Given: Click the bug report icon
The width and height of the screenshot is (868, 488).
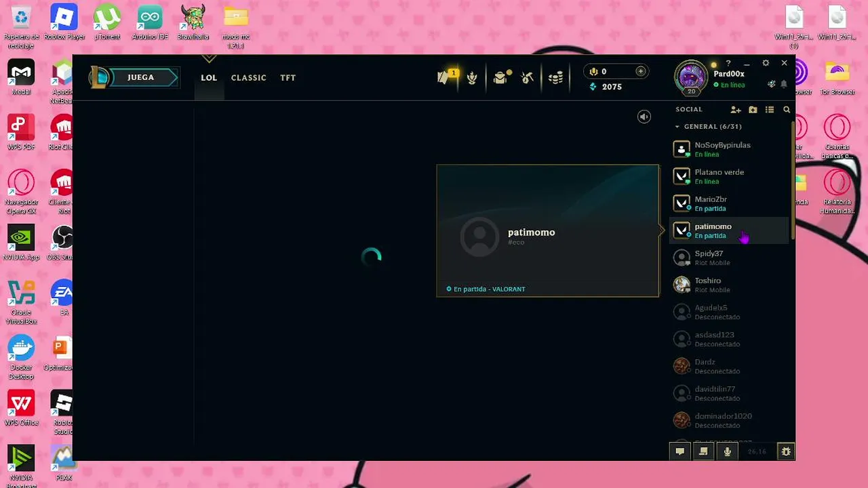Looking at the screenshot, I should coord(786,451).
